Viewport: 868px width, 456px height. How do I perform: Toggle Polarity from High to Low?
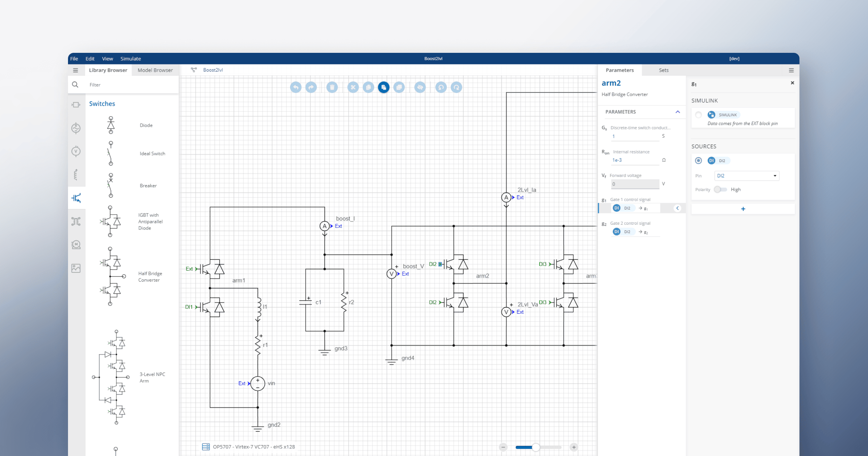click(x=720, y=189)
